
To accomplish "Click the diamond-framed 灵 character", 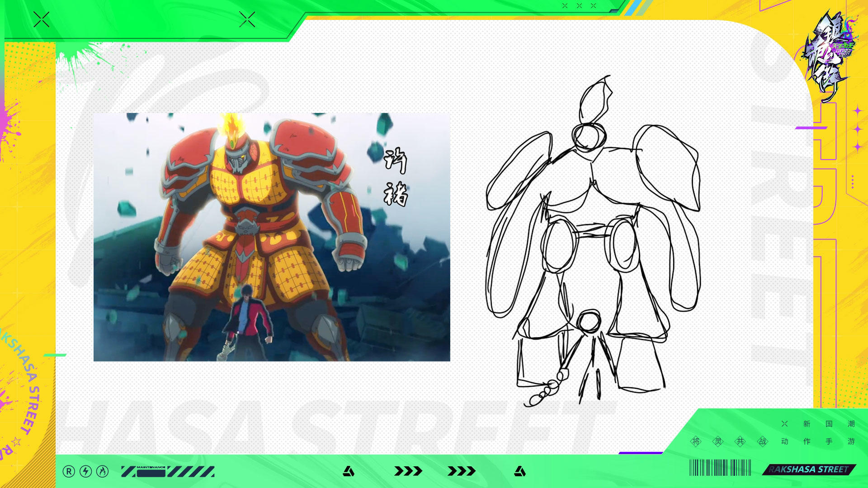I will click(718, 441).
